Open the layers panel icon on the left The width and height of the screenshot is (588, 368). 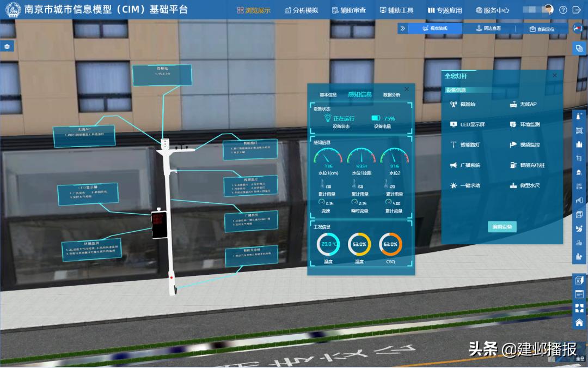[x=7, y=46]
